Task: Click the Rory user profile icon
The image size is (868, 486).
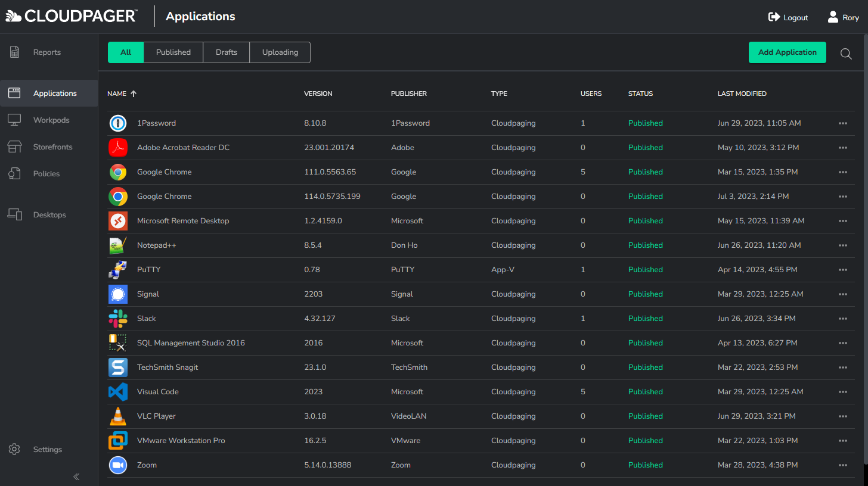Action: click(x=833, y=17)
